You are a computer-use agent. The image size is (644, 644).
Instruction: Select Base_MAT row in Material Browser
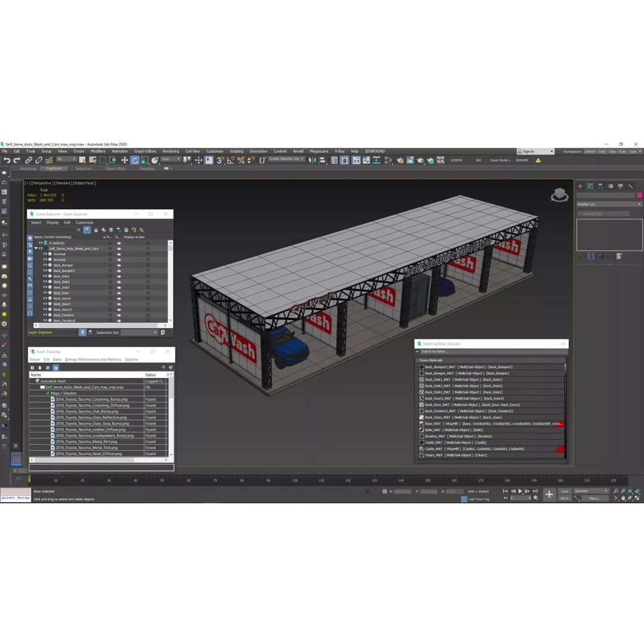tap(491, 423)
